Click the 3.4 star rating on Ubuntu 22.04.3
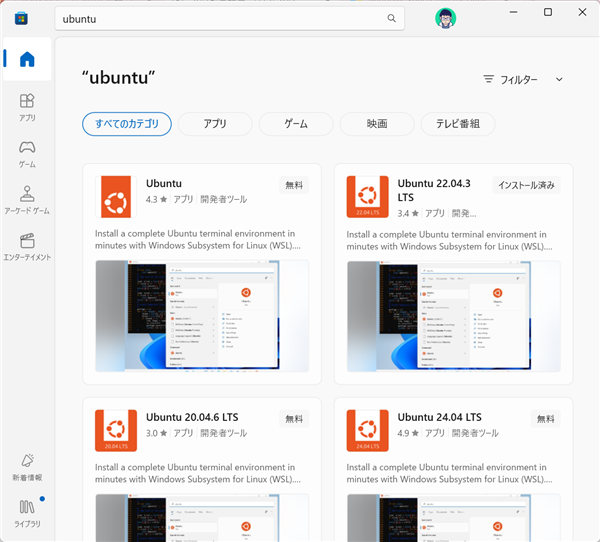The width and height of the screenshot is (600, 542). click(x=408, y=214)
